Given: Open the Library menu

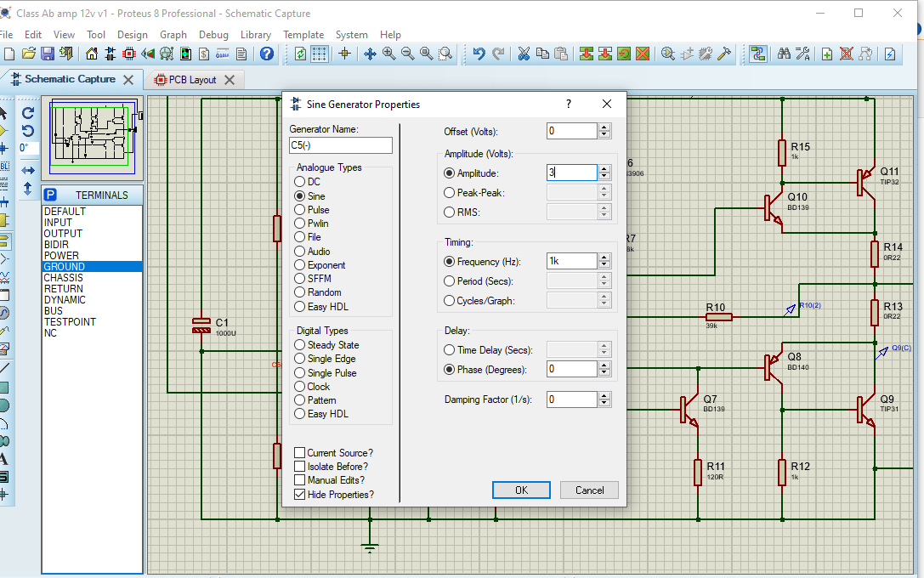Looking at the screenshot, I should tap(256, 35).
